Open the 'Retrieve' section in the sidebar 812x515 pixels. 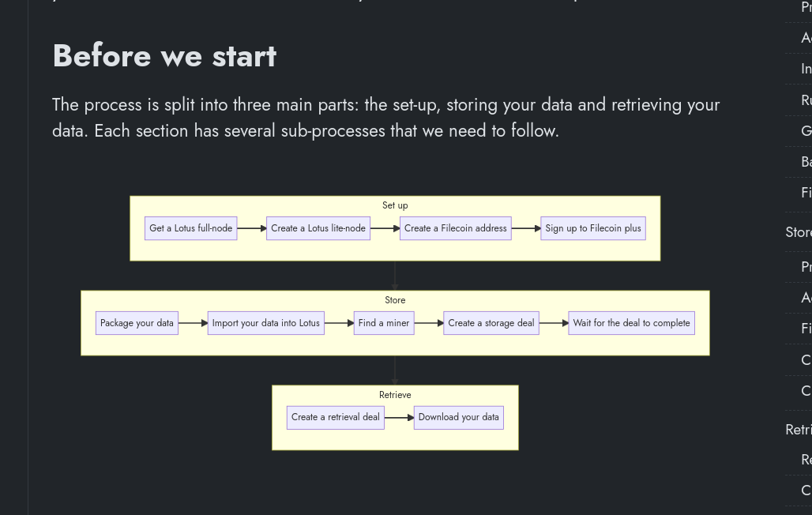tap(799, 429)
